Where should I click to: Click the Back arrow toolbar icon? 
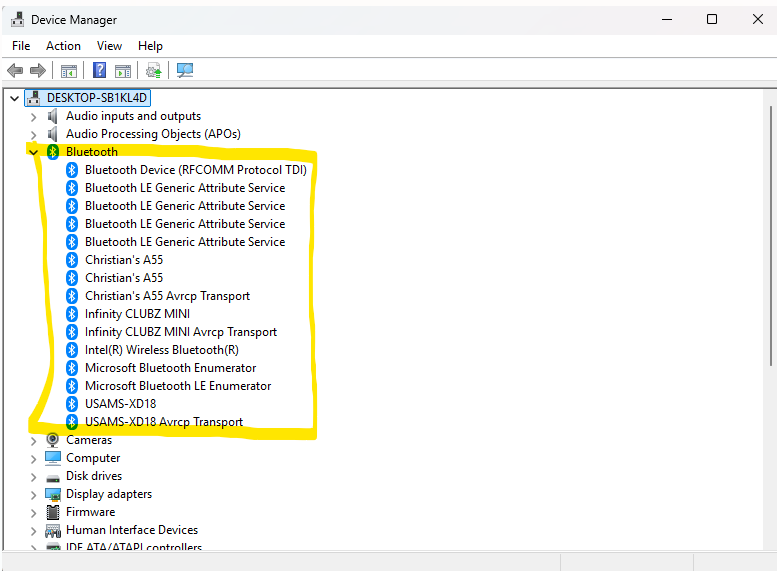(x=15, y=70)
